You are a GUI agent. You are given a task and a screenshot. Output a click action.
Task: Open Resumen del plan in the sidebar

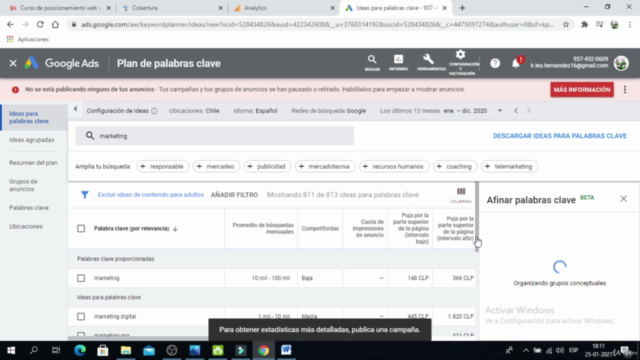tap(33, 163)
